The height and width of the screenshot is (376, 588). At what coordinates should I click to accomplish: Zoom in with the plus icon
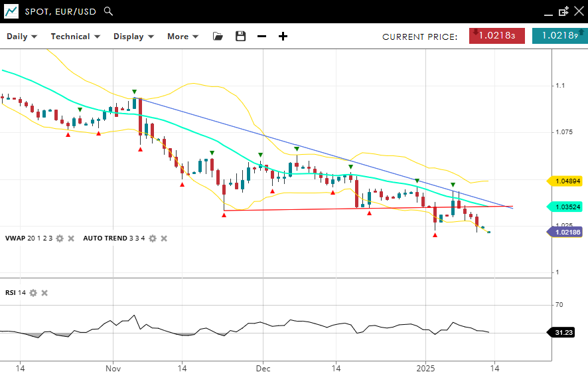[283, 37]
